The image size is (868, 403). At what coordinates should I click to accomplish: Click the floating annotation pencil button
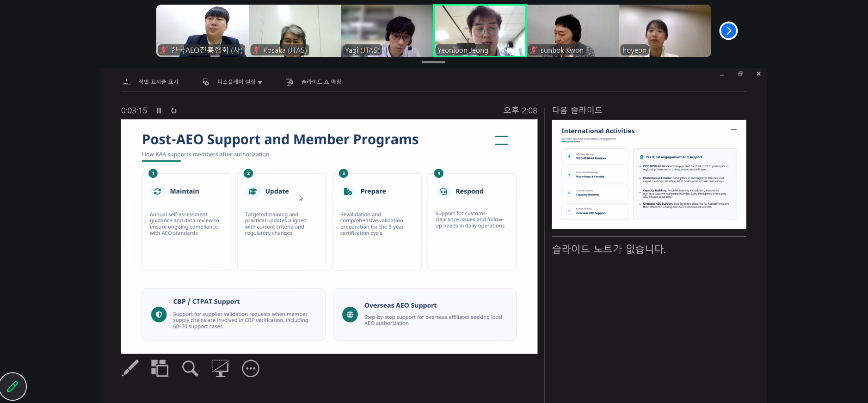(13, 386)
